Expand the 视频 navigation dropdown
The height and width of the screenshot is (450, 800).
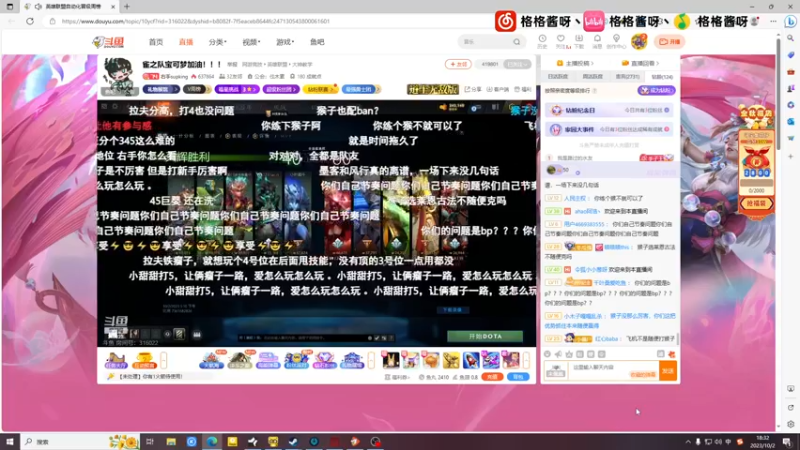(x=251, y=42)
